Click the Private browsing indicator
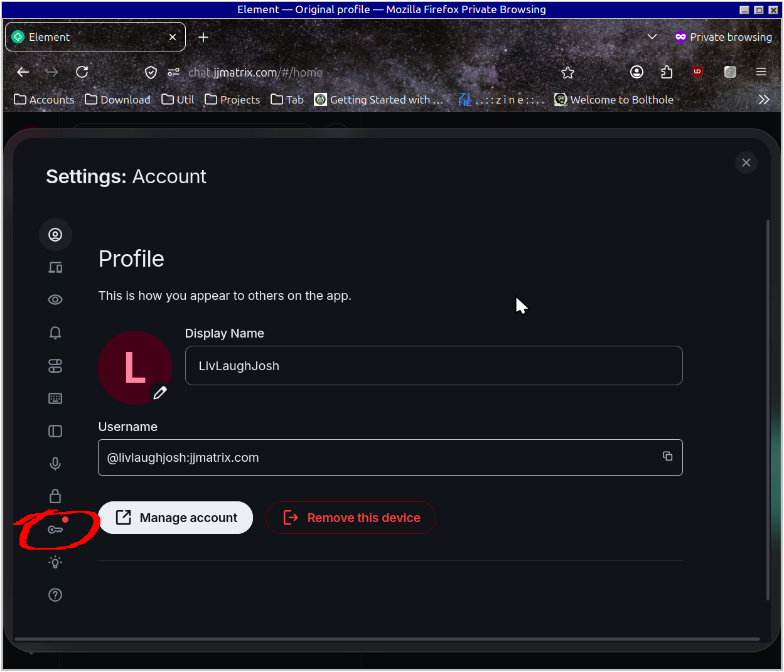Image resolution: width=784 pixels, height=672 pixels. click(x=723, y=37)
